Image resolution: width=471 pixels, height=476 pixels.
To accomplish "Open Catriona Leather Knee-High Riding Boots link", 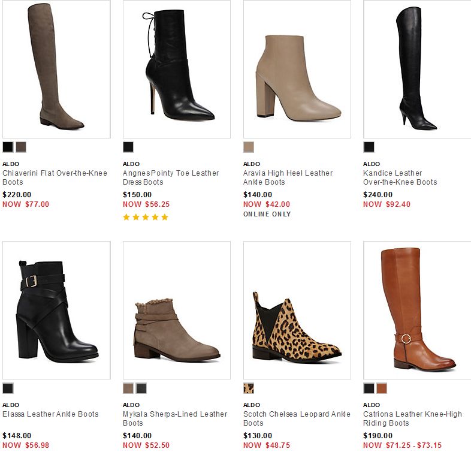I will (412, 418).
